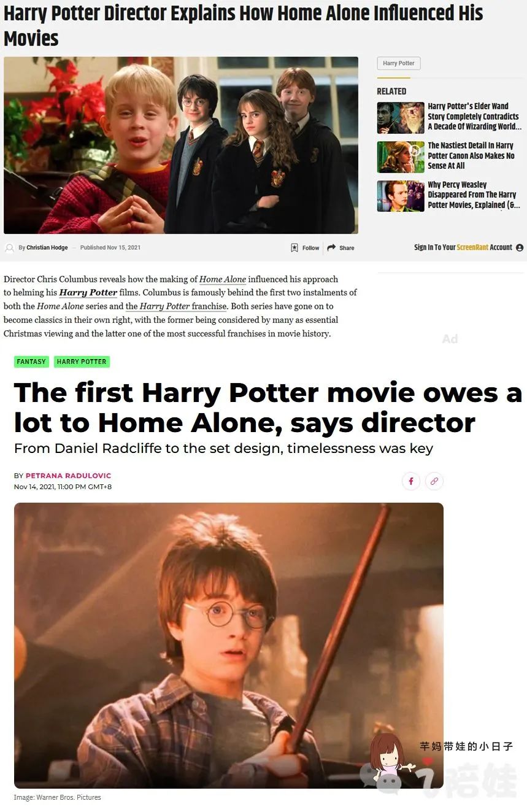The width and height of the screenshot is (527, 812).
Task: Click the Harry Potter holding wand image
Action: [x=229, y=646]
